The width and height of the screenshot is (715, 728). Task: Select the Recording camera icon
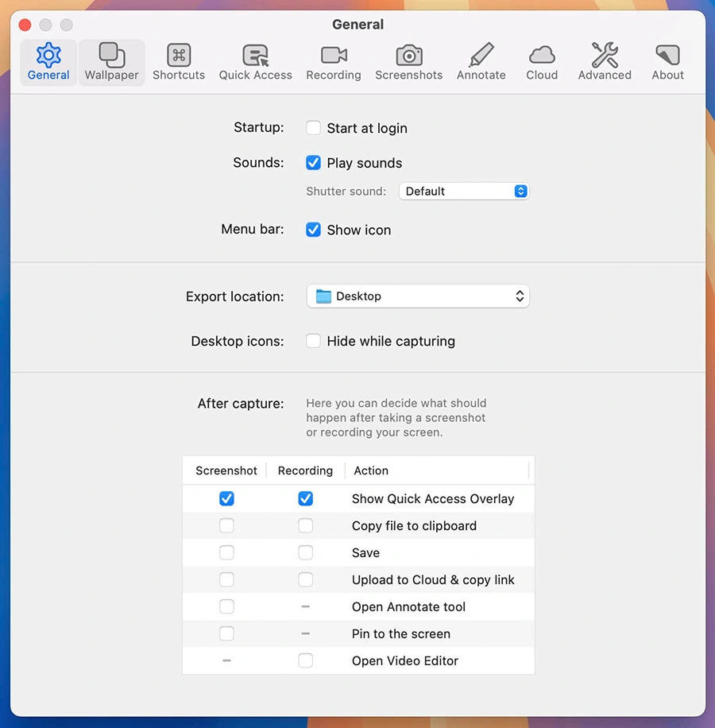(x=334, y=55)
